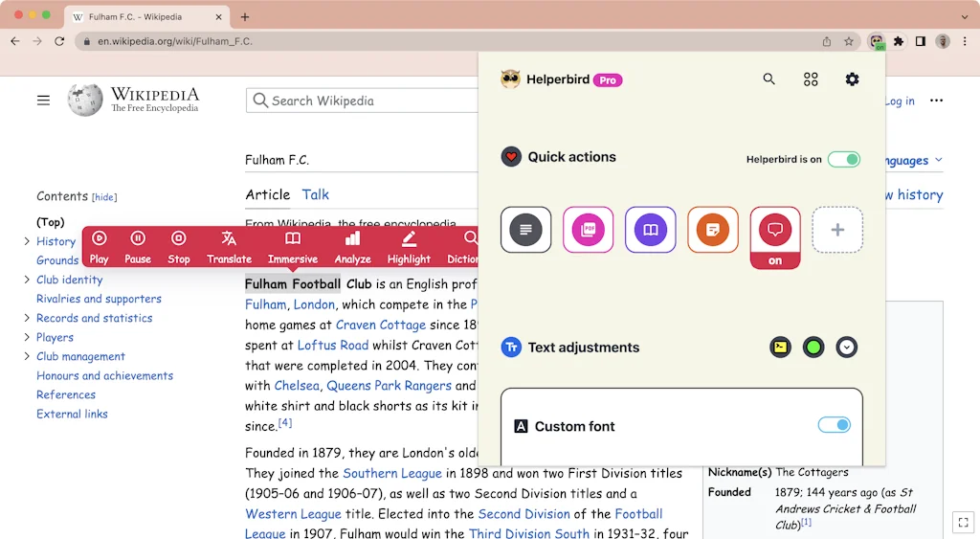Click the Translate tool in red toolbar
Screen dimensions: 980x539
pos(229,246)
